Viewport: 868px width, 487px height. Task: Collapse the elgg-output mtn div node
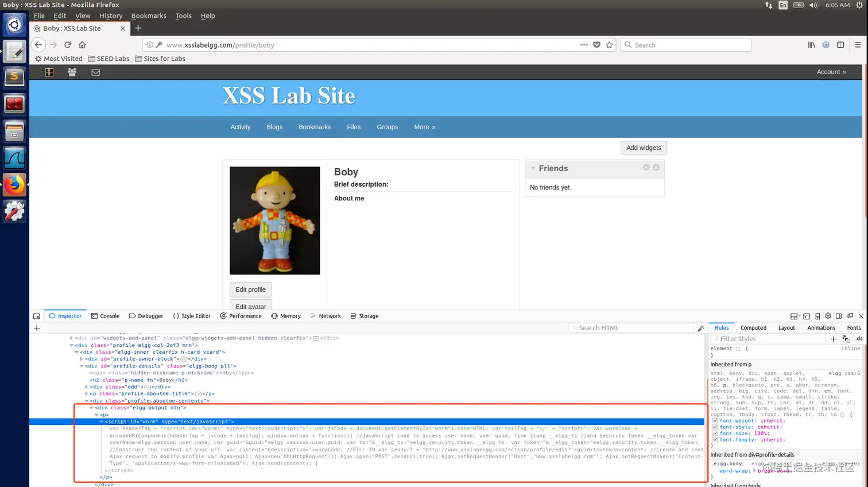point(91,408)
